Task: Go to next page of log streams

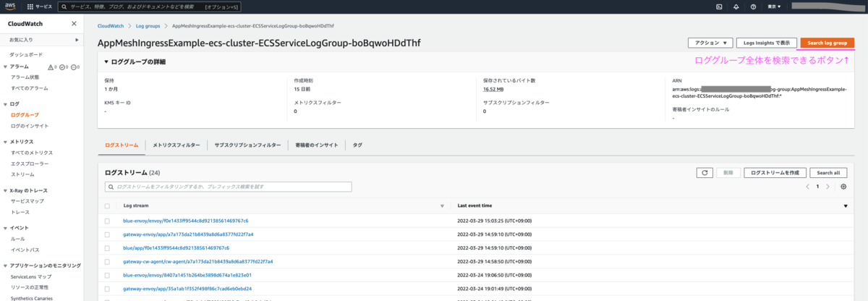Action: tap(828, 187)
